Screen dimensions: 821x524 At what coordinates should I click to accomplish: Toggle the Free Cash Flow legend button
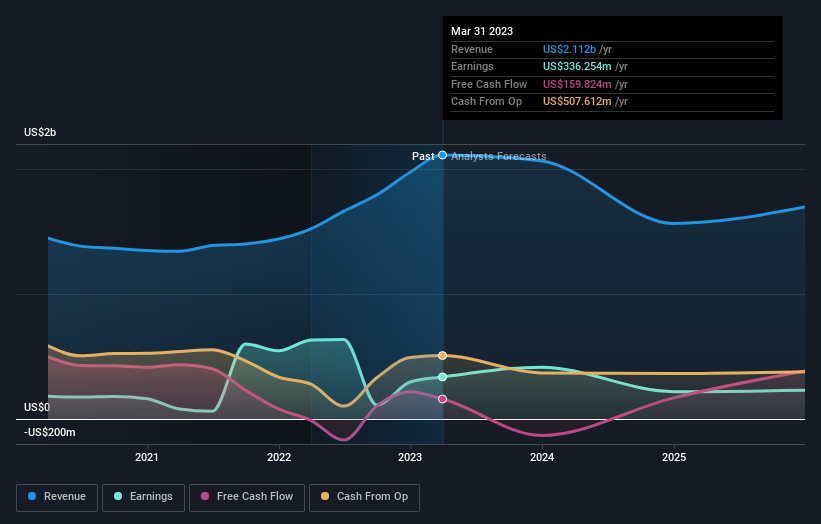click(247, 497)
